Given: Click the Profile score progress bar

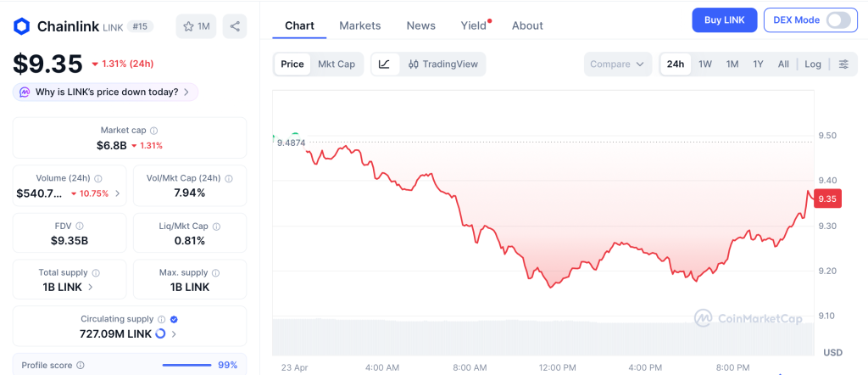Looking at the screenshot, I should click(186, 366).
